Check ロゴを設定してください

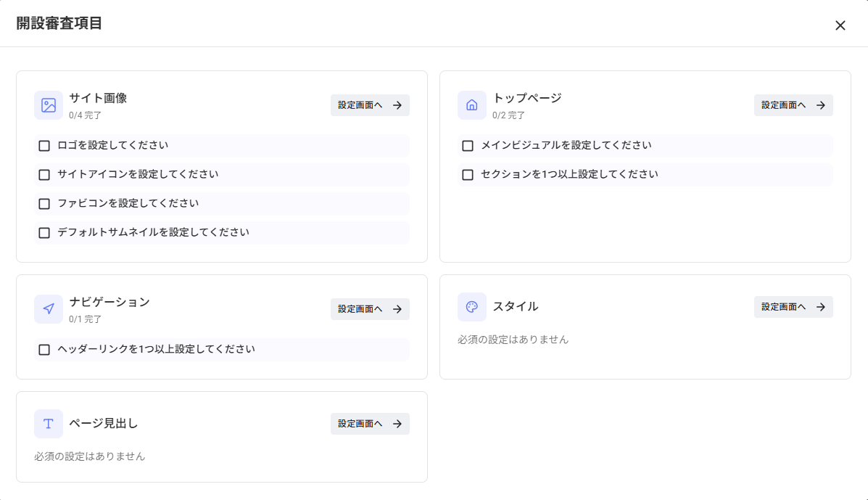(x=44, y=146)
